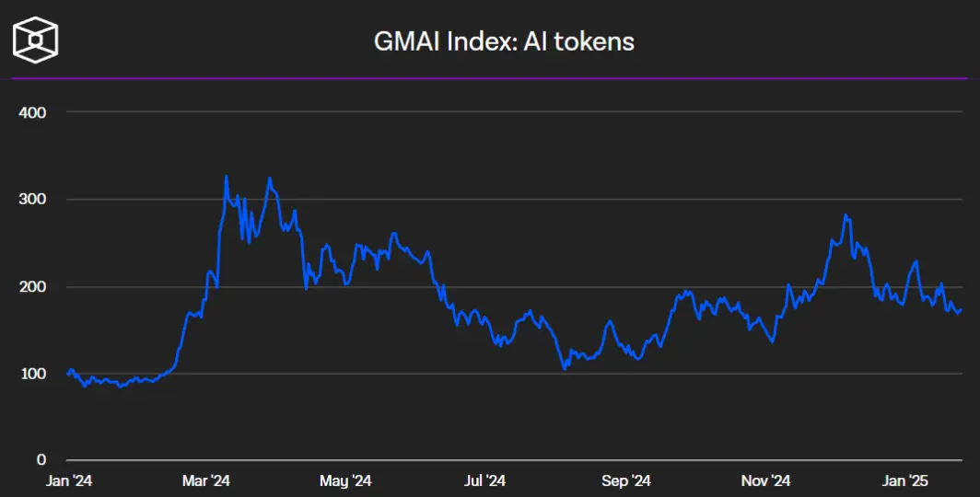Viewport: 980px width, 497px height.
Task: Select the 300 y-axis label
Action: pos(32,199)
